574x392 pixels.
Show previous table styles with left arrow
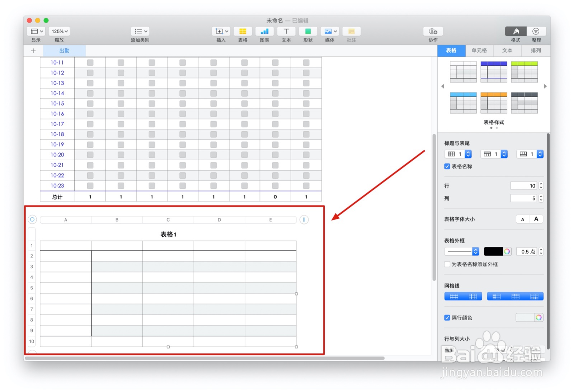pyautogui.click(x=443, y=86)
